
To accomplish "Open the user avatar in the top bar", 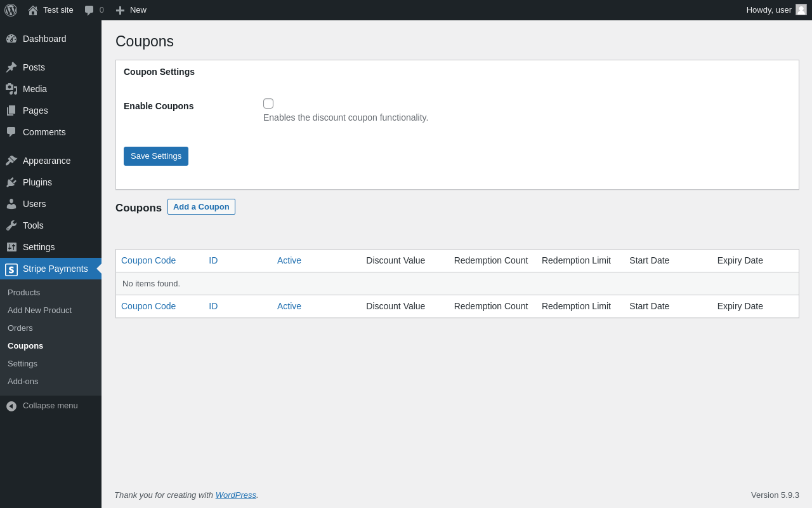I will [801, 10].
